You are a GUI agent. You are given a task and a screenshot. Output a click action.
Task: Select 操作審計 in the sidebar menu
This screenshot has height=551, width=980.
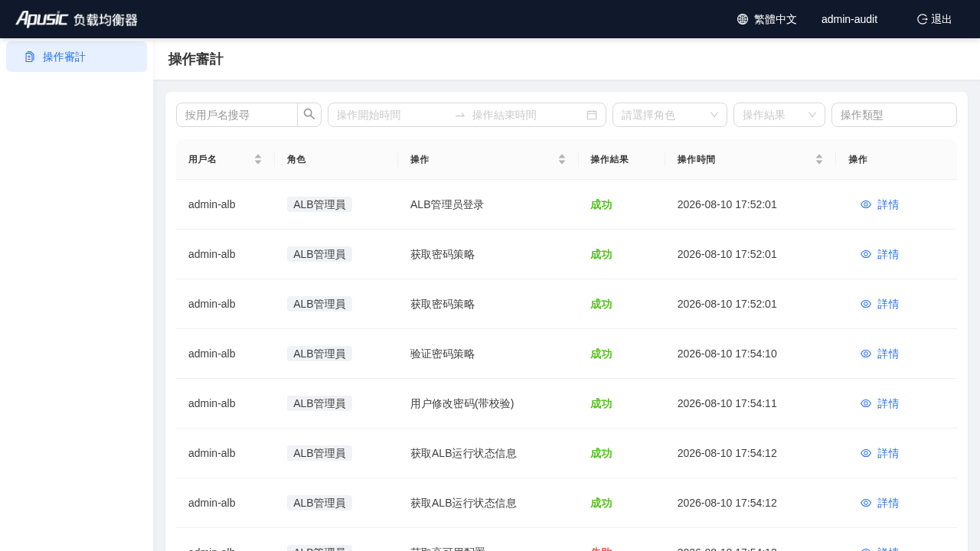click(77, 57)
